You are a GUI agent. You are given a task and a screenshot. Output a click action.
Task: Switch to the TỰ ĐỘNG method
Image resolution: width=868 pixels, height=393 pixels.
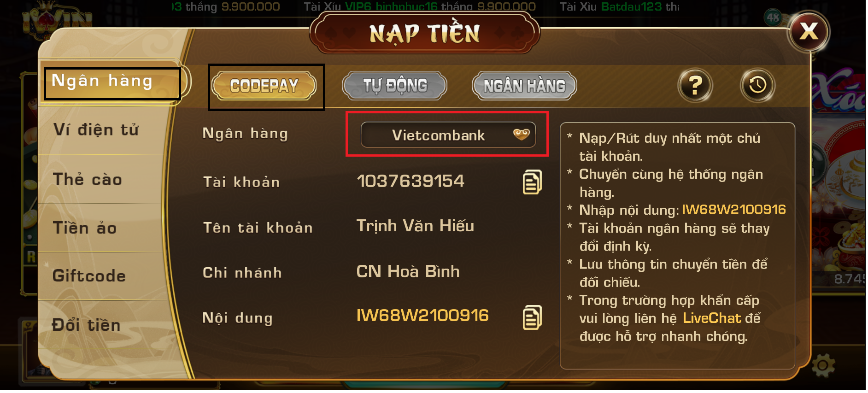(x=396, y=86)
